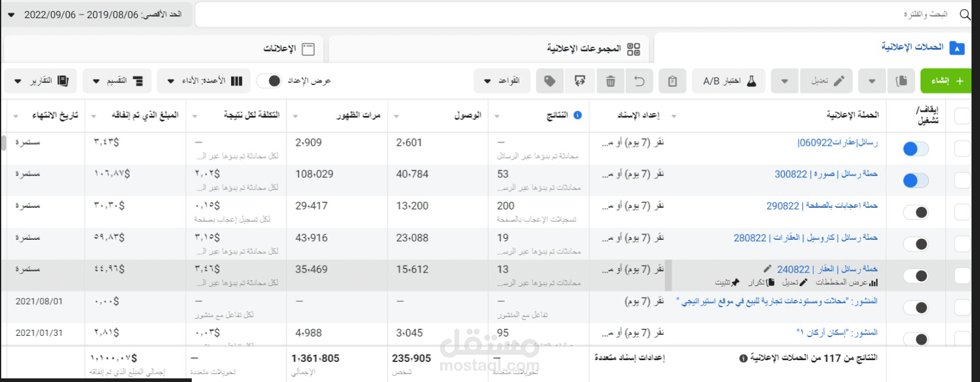Image resolution: width=980 pixels, height=382 pixels.
Task: Open الأعمدة: الأداء columns dropdown
Action: click(203, 81)
